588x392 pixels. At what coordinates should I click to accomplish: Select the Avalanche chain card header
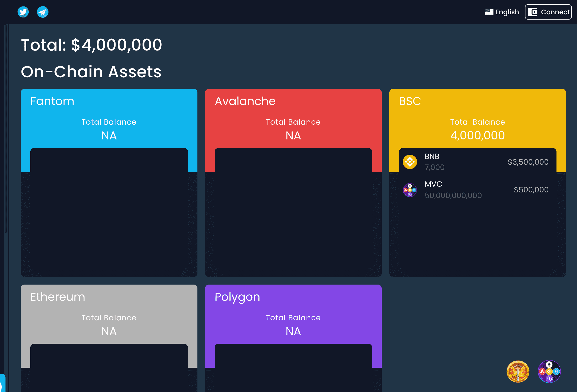pyautogui.click(x=245, y=101)
